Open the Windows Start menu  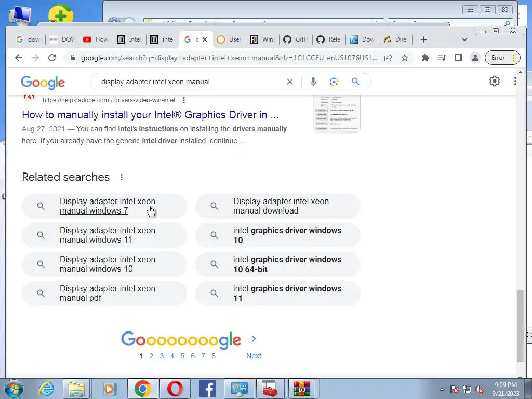pos(14,389)
